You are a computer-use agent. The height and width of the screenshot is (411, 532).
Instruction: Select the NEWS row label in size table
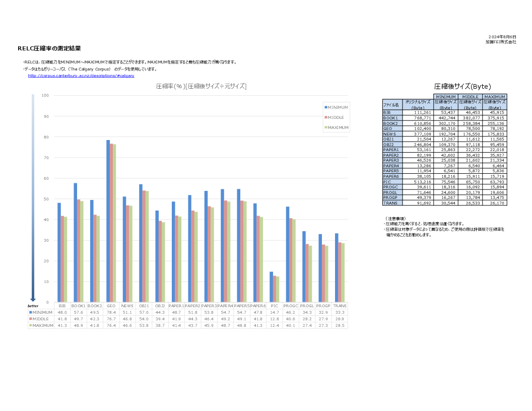coord(390,134)
